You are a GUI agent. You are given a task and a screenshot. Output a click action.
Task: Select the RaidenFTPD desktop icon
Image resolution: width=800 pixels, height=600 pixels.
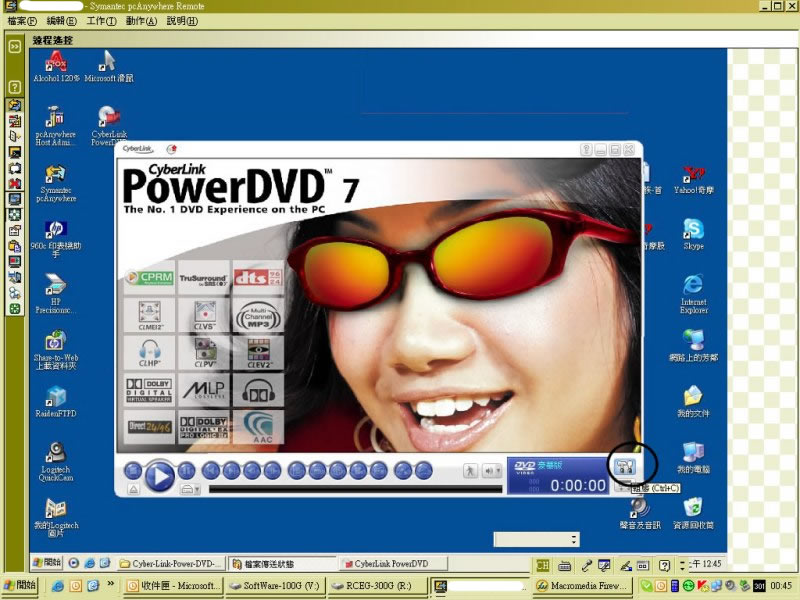point(56,402)
